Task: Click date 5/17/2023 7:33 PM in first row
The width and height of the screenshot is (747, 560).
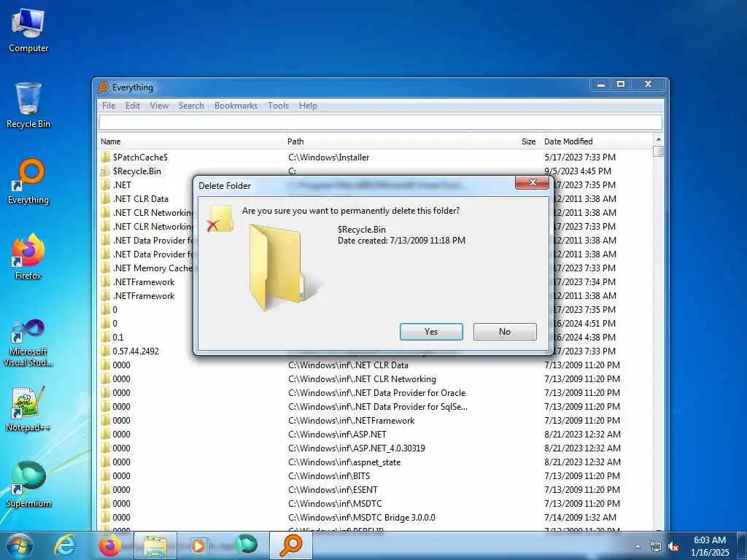Action: [580, 157]
